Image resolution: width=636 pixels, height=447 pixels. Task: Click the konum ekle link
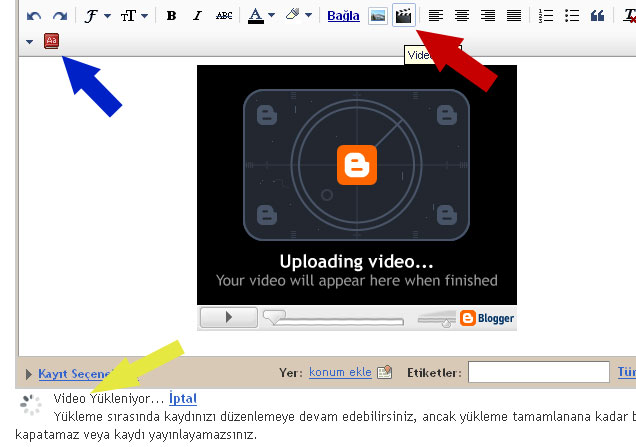click(340, 372)
